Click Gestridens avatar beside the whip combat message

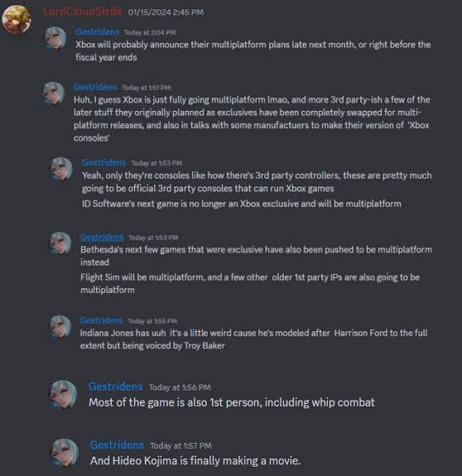point(64,394)
